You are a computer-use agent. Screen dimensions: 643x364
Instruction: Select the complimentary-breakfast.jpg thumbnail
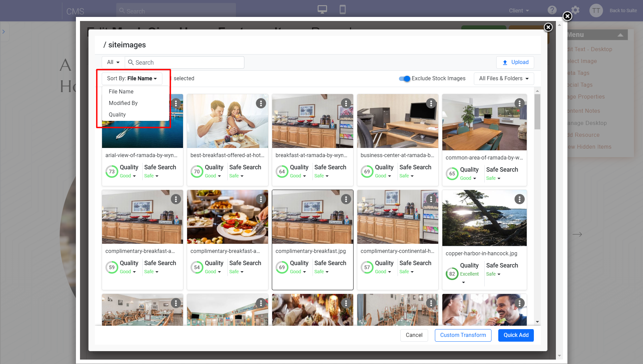point(313,217)
